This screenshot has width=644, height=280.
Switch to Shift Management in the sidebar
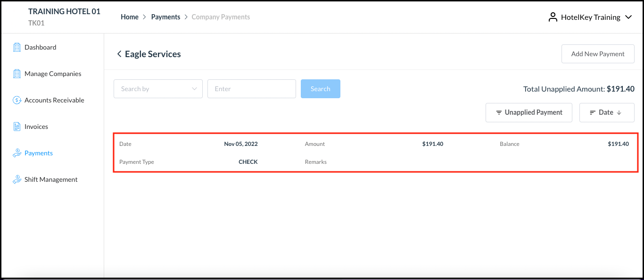pyautogui.click(x=51, y=179)
